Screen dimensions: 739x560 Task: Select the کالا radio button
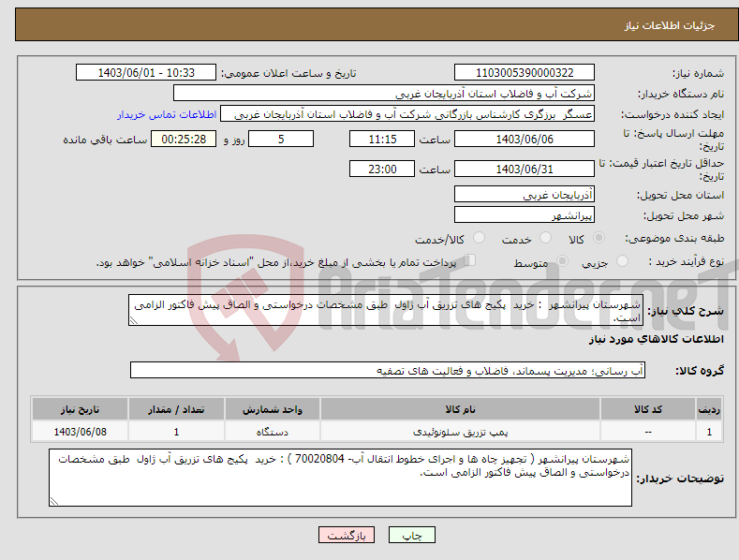click(599, 238)
